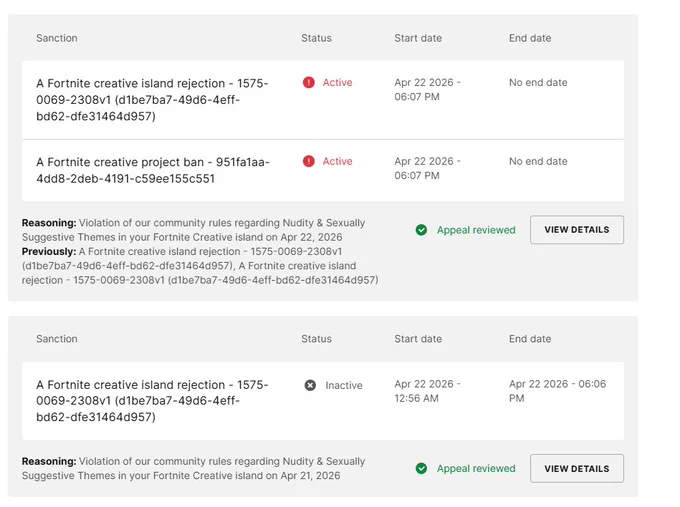Screen dimensions: 680x507
Task: Select the creative project ban sanction row
Action: click(x=323, y=170)
